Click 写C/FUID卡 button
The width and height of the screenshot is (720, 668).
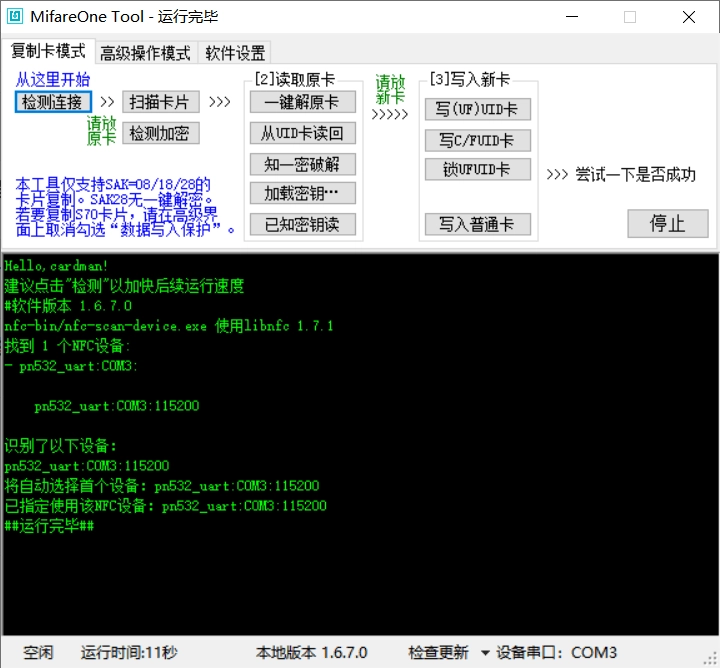coord(478,140)
